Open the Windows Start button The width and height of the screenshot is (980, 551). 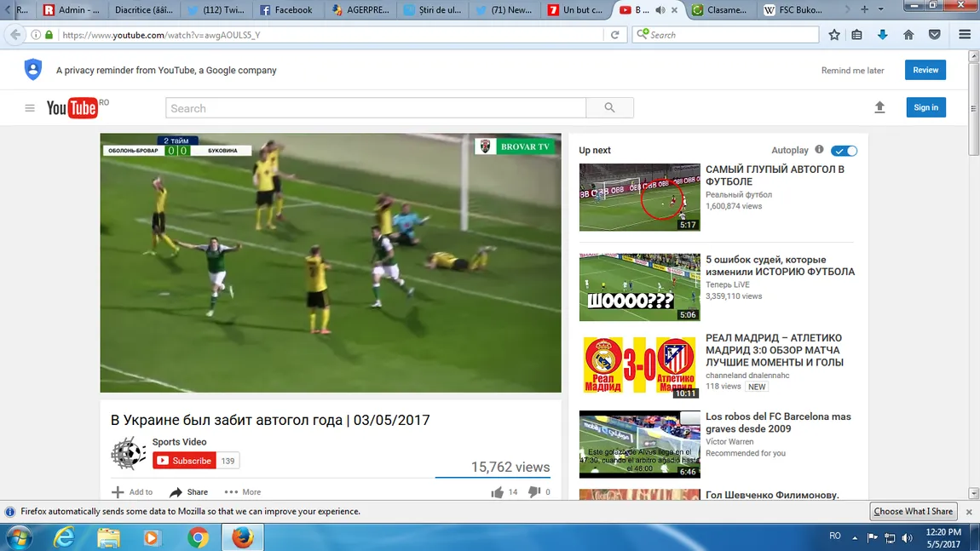click(18, 537)
